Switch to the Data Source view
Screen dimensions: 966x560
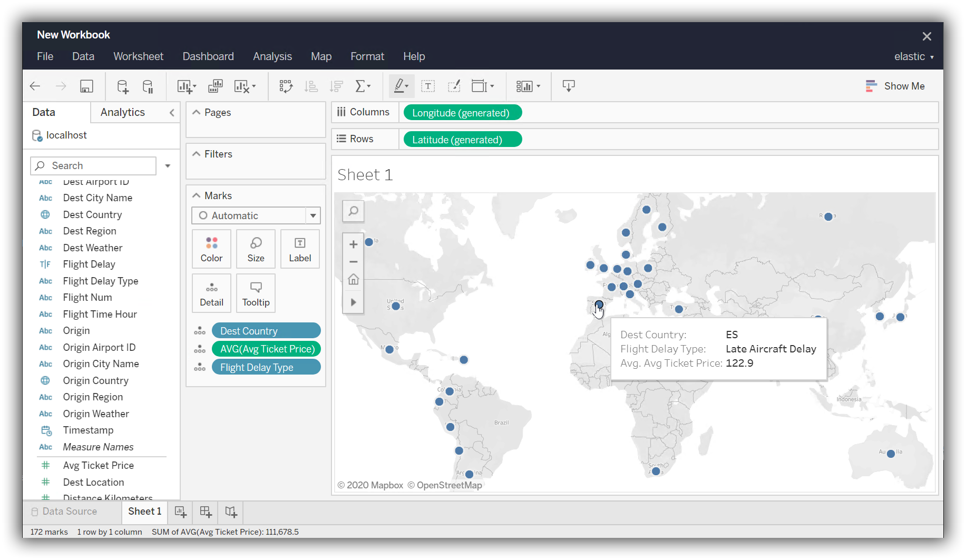point(70,512)
